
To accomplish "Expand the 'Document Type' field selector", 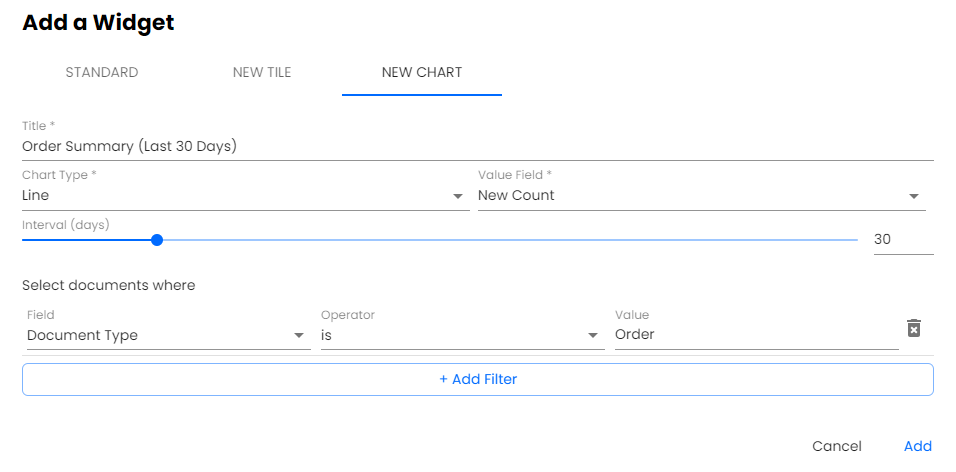I will (160, 336).
